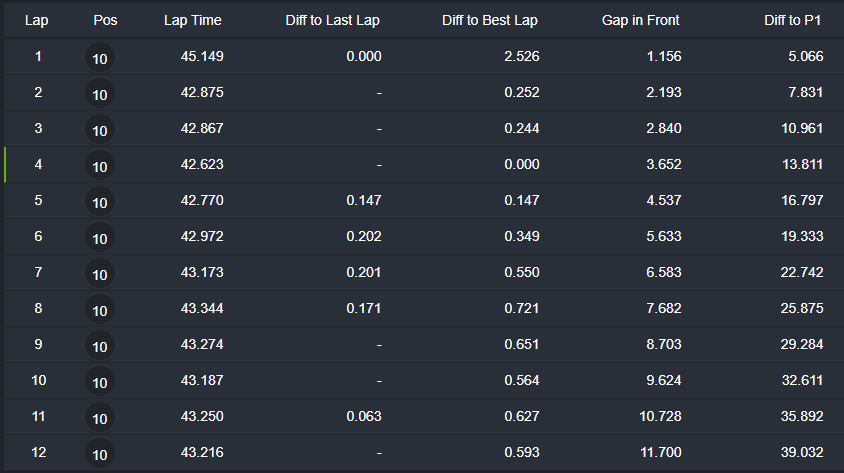Click the Gap in Front column header

pos(641,20)
